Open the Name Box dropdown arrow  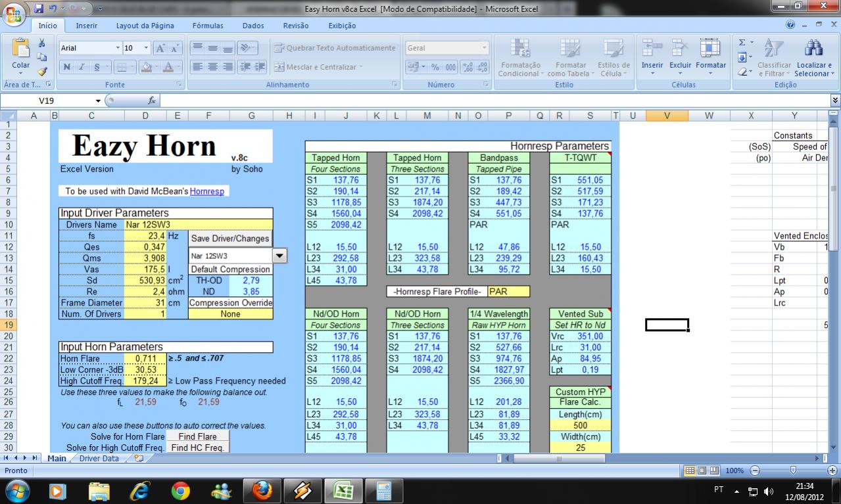tap(99, 101)
